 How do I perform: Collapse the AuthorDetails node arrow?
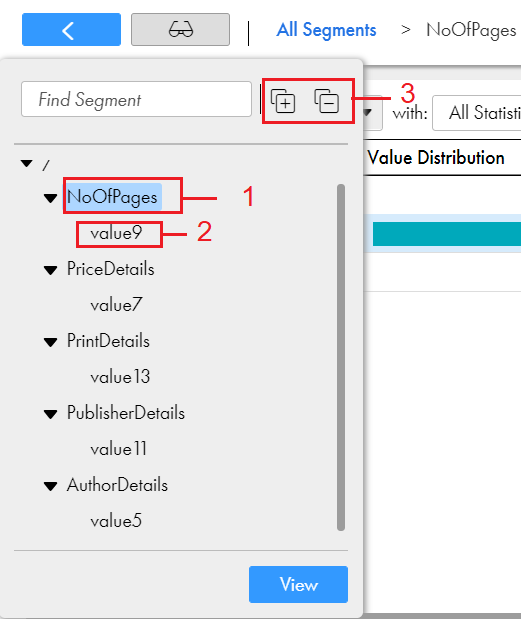[x=51, y=486]
